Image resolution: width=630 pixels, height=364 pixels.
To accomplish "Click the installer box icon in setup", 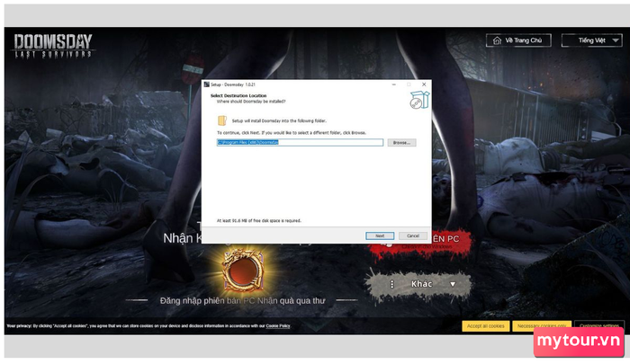I will click(x=419, y=100).
